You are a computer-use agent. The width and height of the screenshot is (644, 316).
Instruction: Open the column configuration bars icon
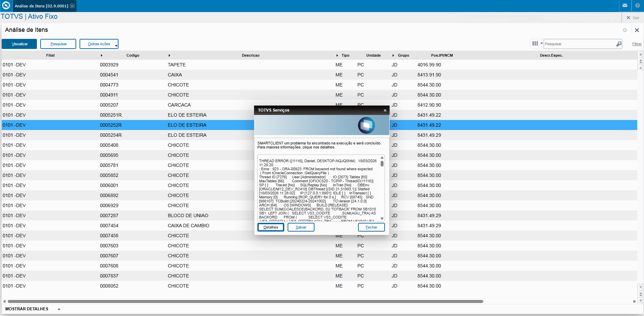click(535, 44)
